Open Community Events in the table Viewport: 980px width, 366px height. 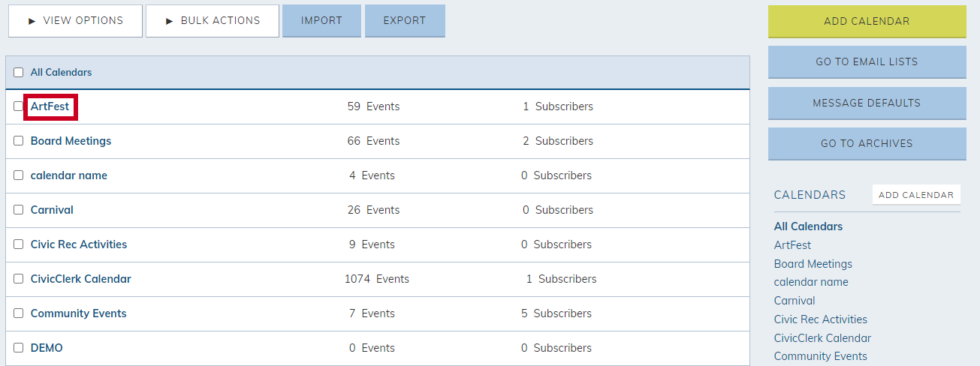pos(79,313)
